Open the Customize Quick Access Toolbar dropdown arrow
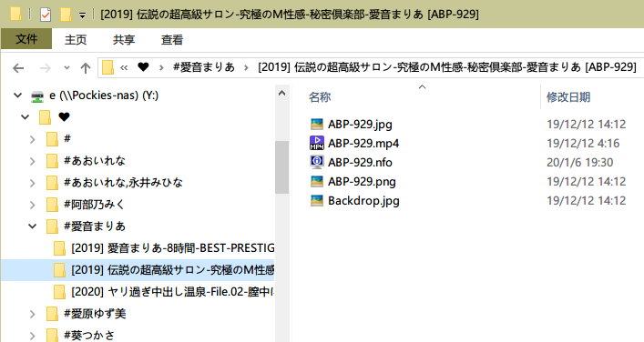The width and height of the screenshot is (644, 342). (x=83, y=15)
